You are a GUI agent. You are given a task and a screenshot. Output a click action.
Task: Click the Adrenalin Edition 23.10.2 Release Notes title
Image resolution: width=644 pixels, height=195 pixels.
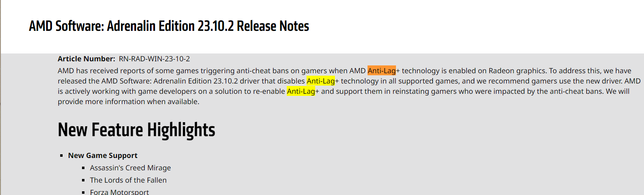point(169,26)
